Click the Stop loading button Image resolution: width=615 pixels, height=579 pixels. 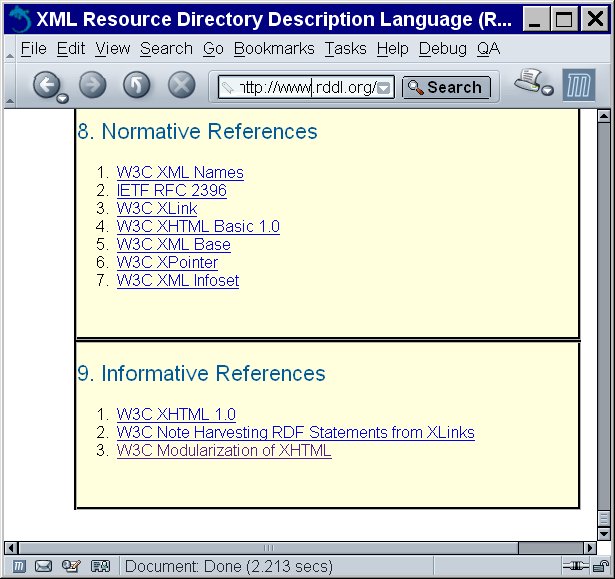[181, 86]
